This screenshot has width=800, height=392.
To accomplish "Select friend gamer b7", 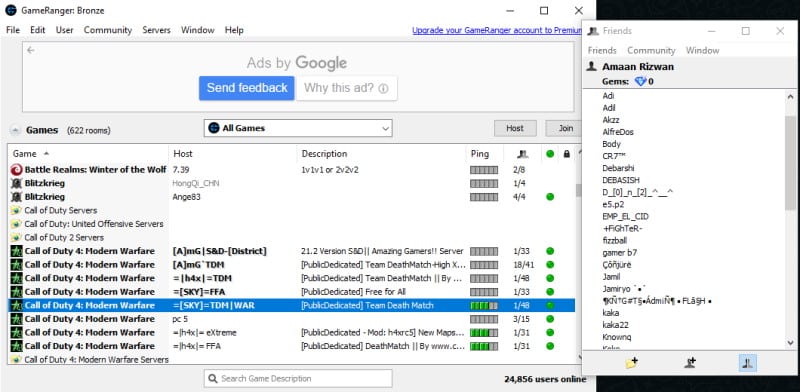I will point(619,253).
